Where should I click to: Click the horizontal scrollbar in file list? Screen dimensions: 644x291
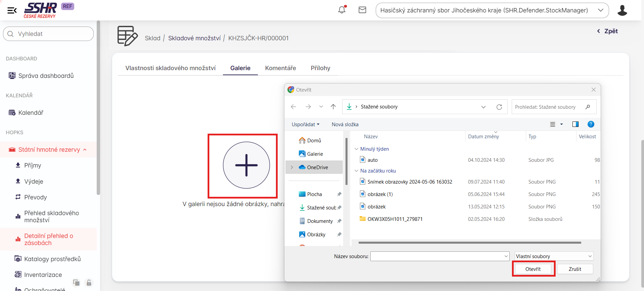(469, 242)
